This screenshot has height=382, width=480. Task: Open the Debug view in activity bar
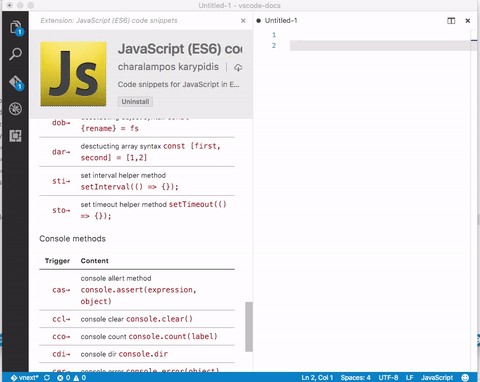pyautogui.click(x=15, y=109)
